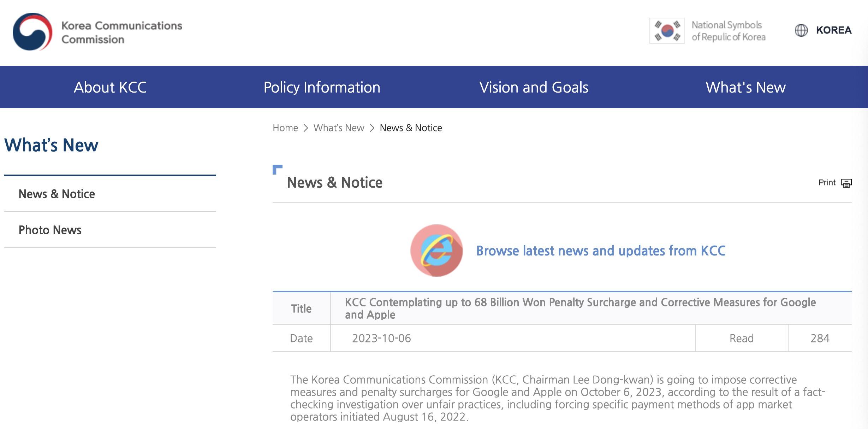Screen dimensions: 868x429
Task: Click the blue corner marker by News & Notice heading
Action: 277,169
